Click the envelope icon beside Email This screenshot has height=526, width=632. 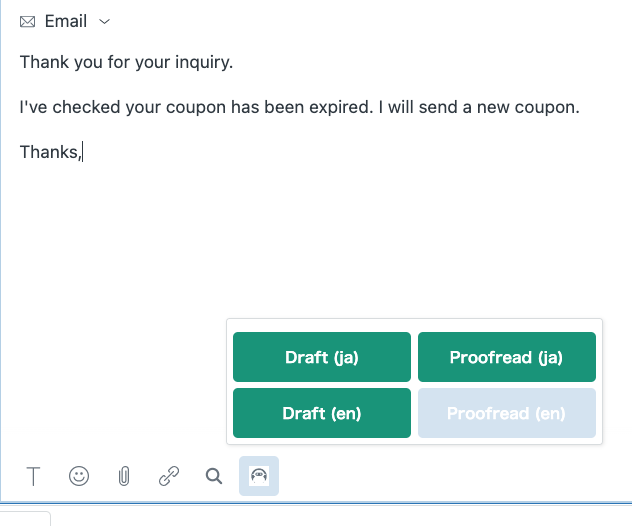(x=27, y=21)
